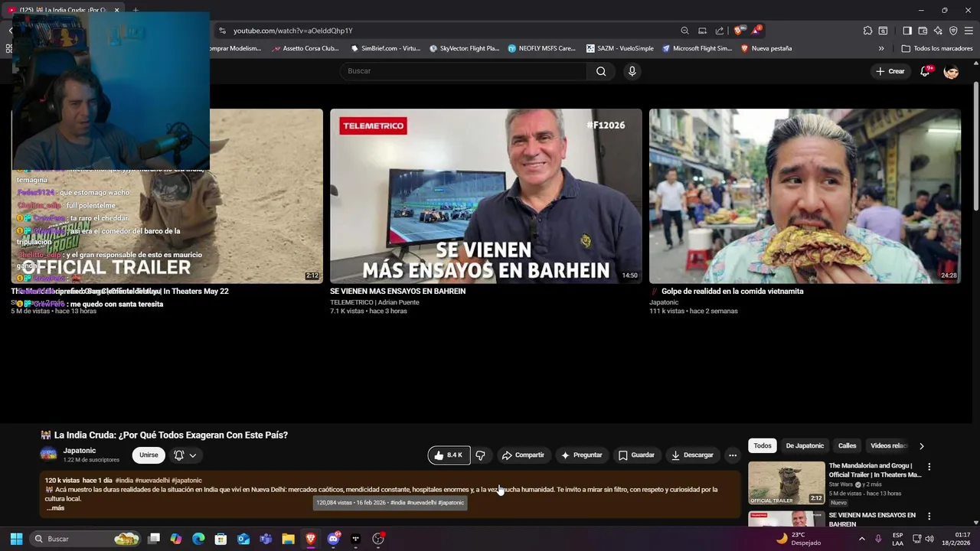This screenshot has height=551, width=980.
Task: Click the Guardar save button
Action: pos(636,455)
